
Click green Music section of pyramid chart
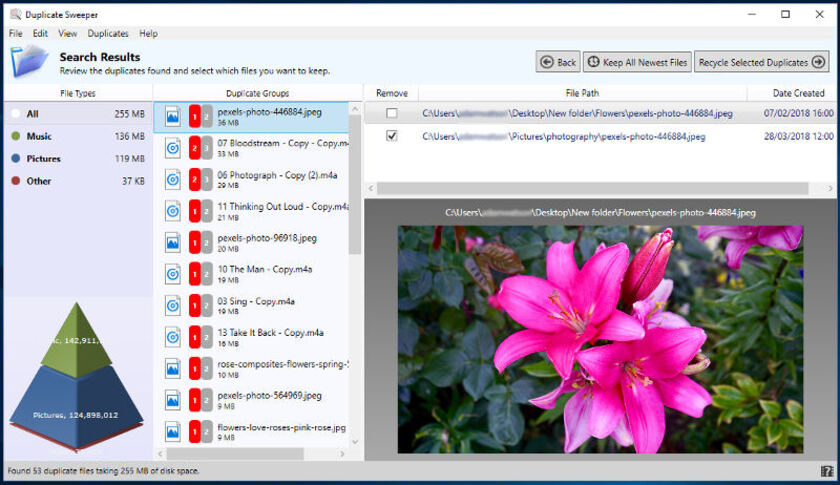tap(77, 340)
